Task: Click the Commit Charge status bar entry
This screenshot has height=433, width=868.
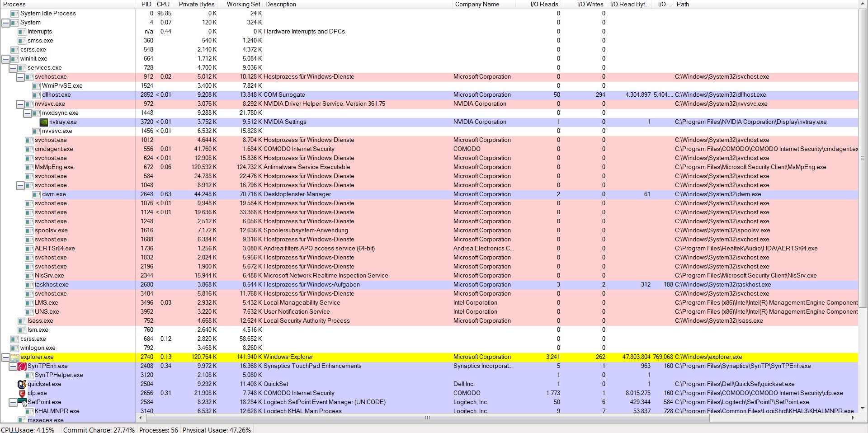Action: (99, 429)
